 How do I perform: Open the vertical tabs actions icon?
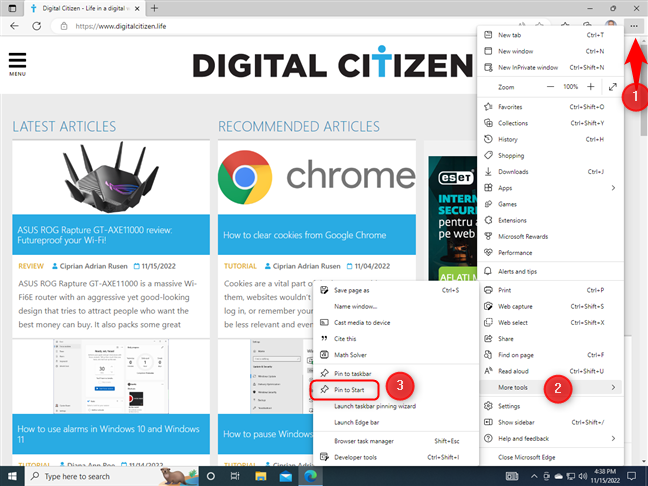pyautogui.click(x=12, y=8)
